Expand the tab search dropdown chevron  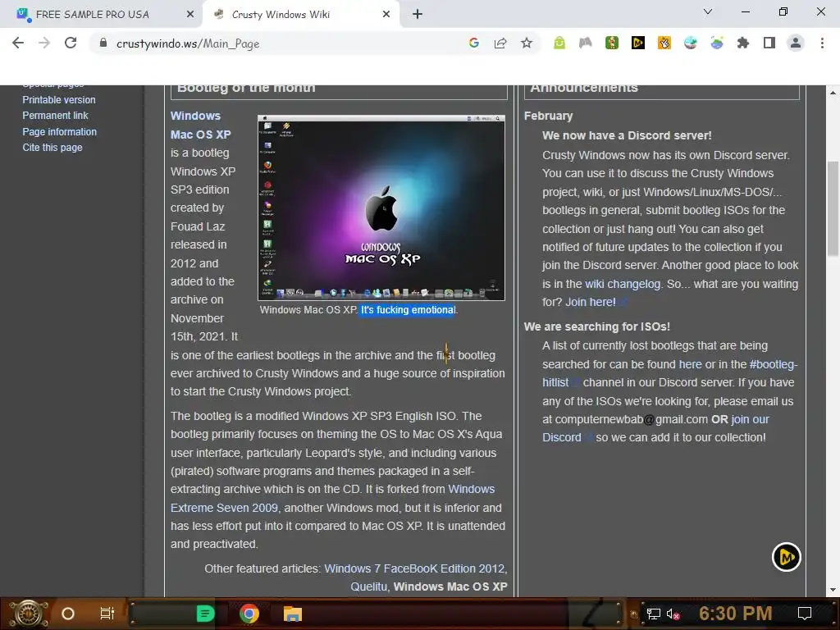[708, 11]
